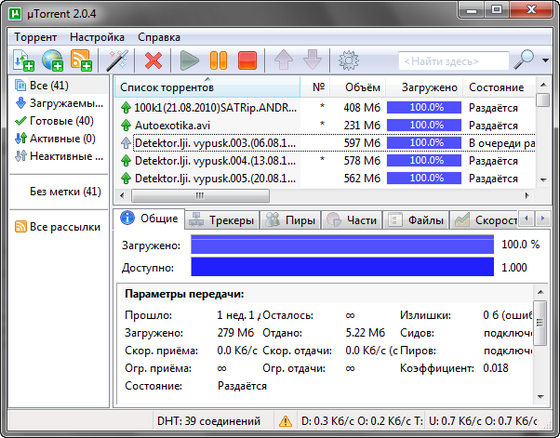Select Готовые (40) category in sidebar
Image resolution: width=560 pixels, height=438 pixels.
(x=54, y=121)
